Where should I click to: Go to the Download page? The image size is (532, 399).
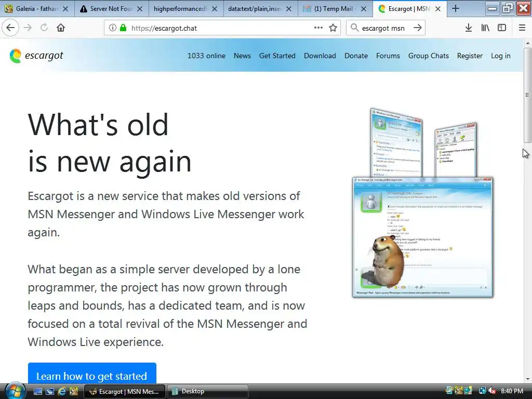click(x=320, y=56)
